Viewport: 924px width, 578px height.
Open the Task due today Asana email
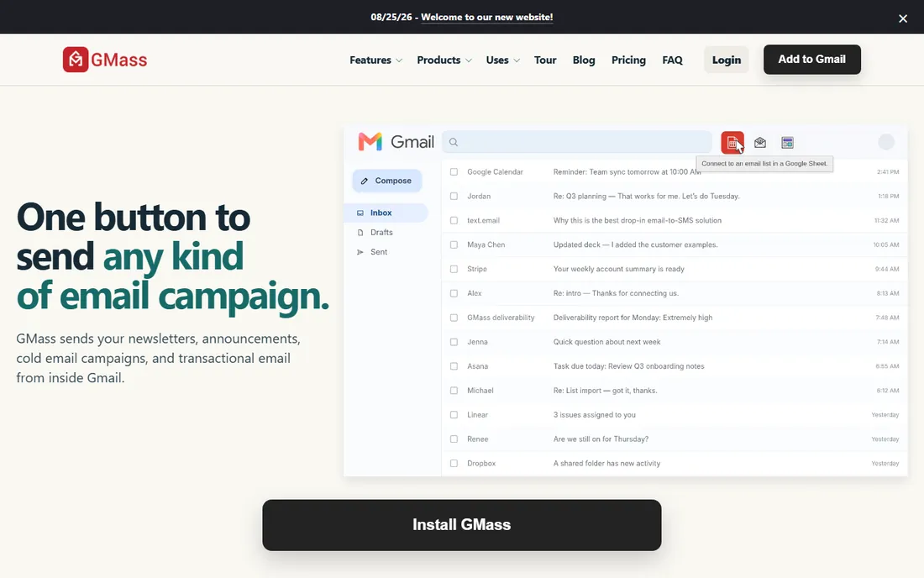(x=628, y=366)
